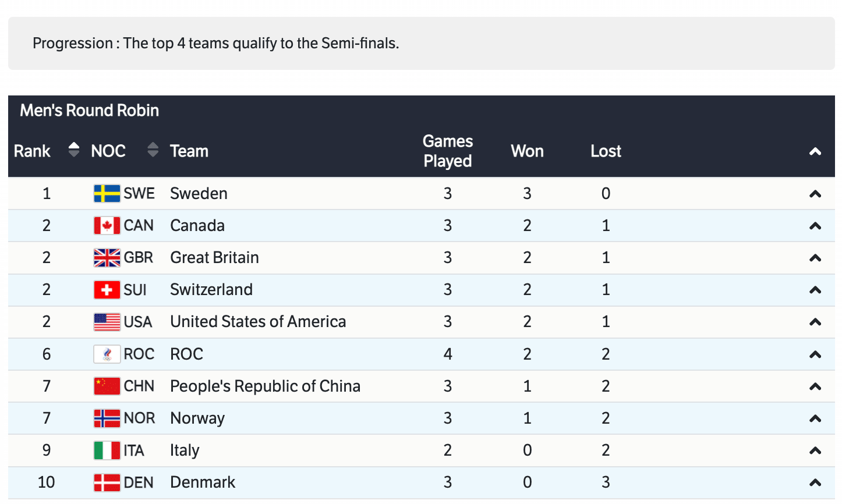842x504 pixels.
Task: Sort table by NOC column arrows
Action: coord(153,150)
